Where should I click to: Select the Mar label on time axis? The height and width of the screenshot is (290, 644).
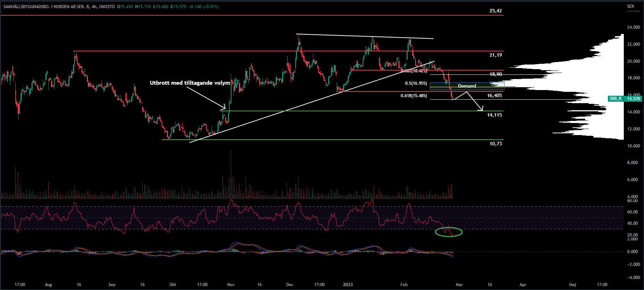pos(459,285)
